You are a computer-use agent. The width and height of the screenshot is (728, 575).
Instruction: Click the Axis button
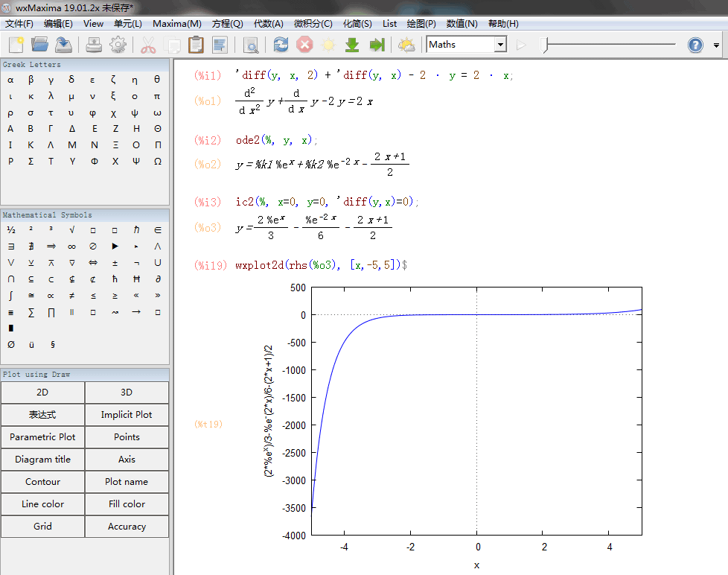click(127, 460)
